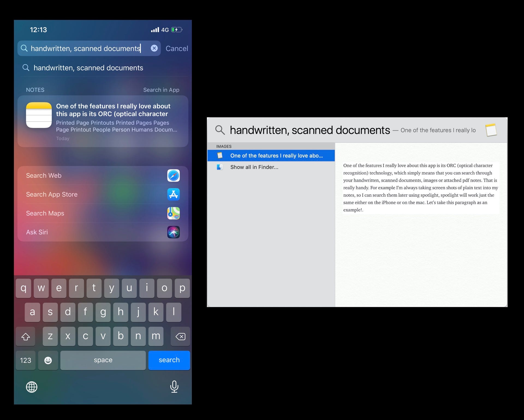Viewport: 524px width, 420px height.
Task: Tap the App Store icon
Action: click(173, 194)
